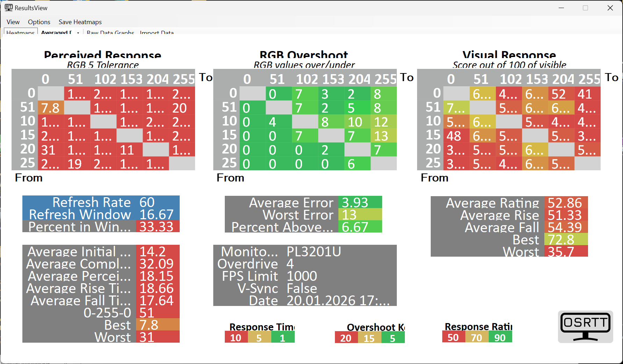Close the ResultsView window
Screen dimensions: 623x364
coord(610,8)
